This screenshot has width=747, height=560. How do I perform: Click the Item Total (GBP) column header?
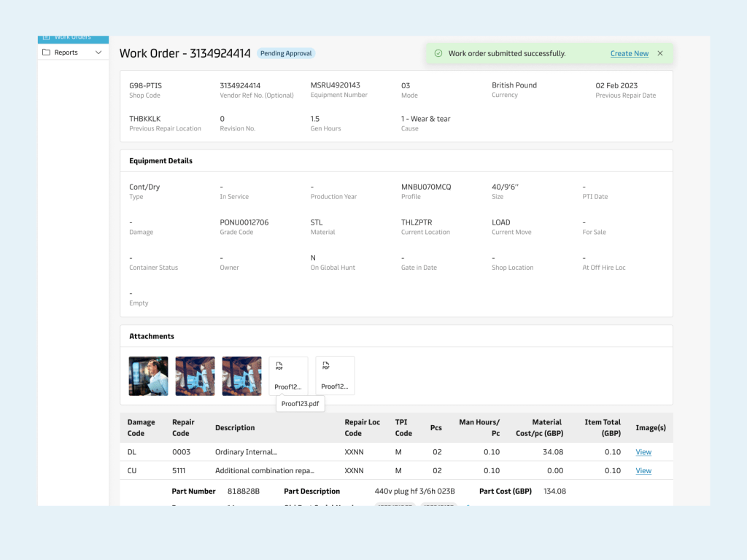pos(603,428)
